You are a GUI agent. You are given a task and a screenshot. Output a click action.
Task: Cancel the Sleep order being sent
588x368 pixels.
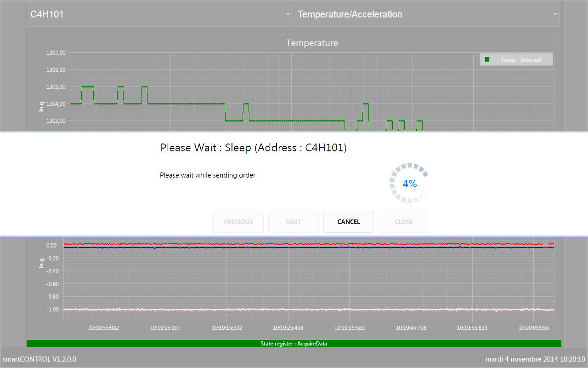(x=349, y=222)
